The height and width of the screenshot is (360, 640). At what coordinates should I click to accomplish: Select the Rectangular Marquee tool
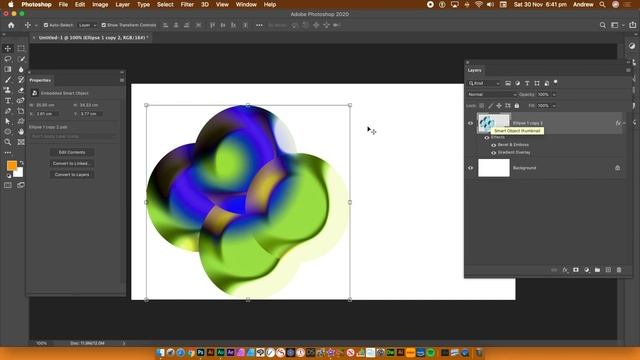click(x=21, y=49)
